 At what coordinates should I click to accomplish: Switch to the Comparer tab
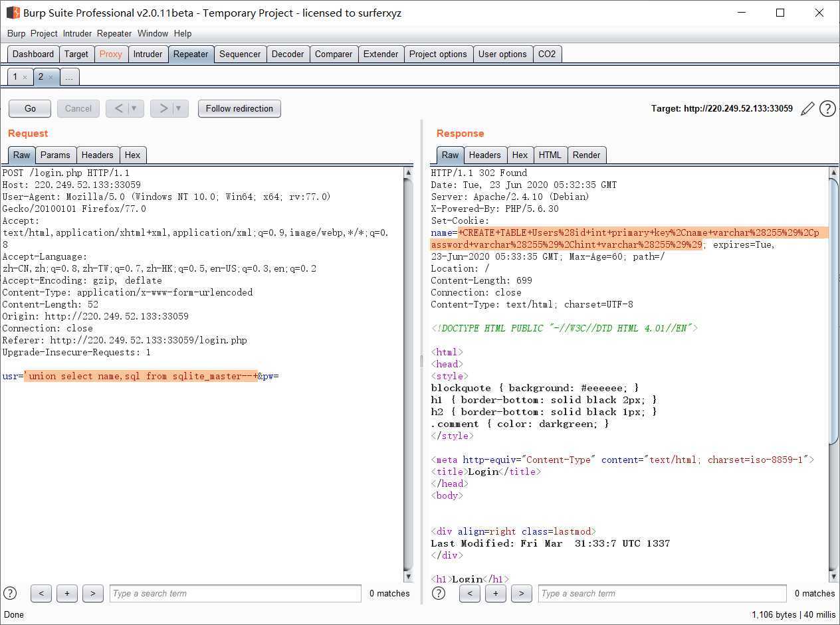[x=334, y=54]
